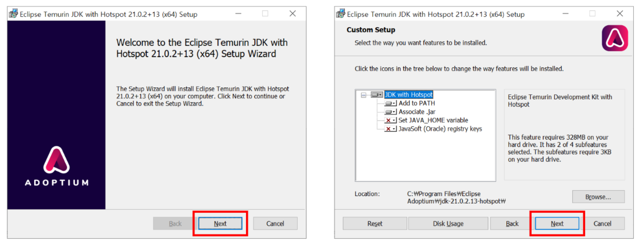
Task: Minimize the Welcome wizard window
Action: (238, 14)
